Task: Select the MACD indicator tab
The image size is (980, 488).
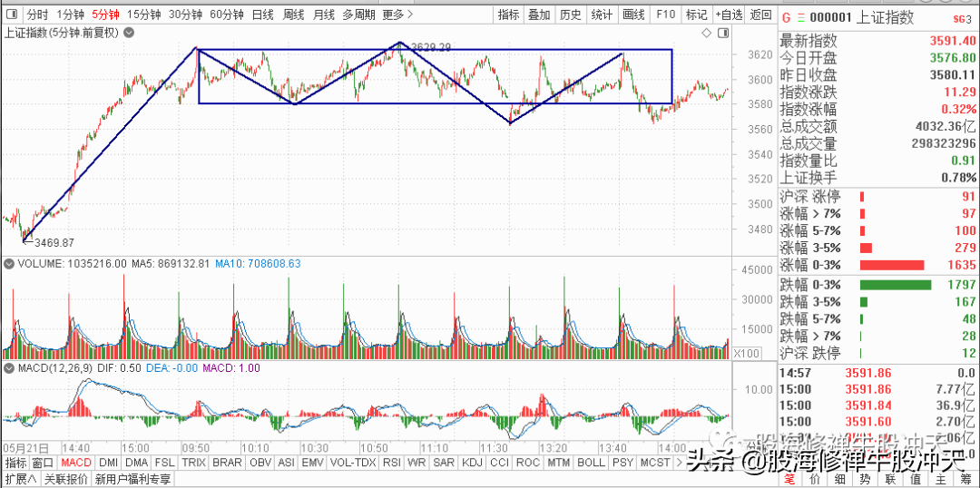Action: click(76, 463)
